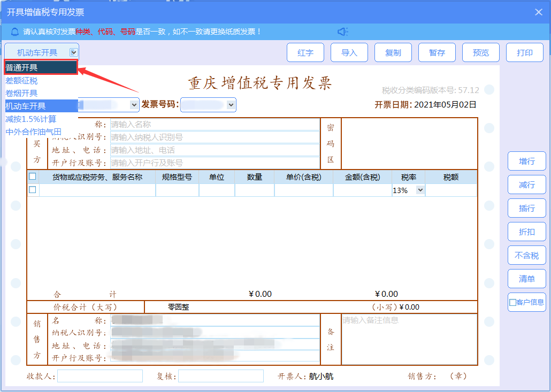Viewport: 551px width, 392px height.
Task: Close the invoice dialog window
Action: 539,12
